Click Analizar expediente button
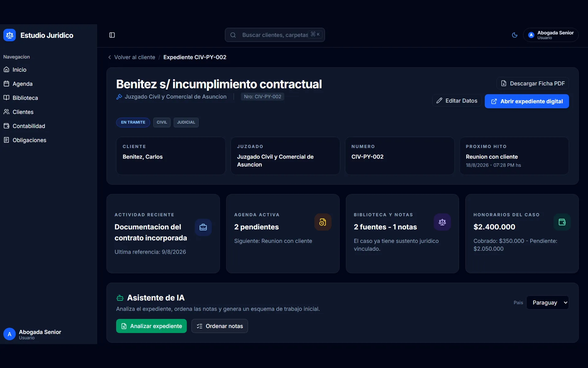Image resolution: width=588 pixels, height=368 pixels. (x=151, y=326)
